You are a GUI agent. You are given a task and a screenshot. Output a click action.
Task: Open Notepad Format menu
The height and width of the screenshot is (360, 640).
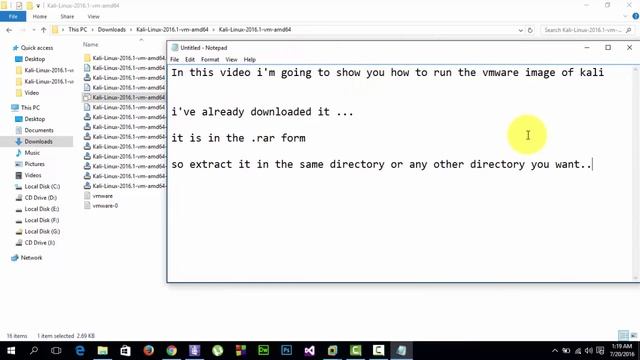[x=210, y=60]
